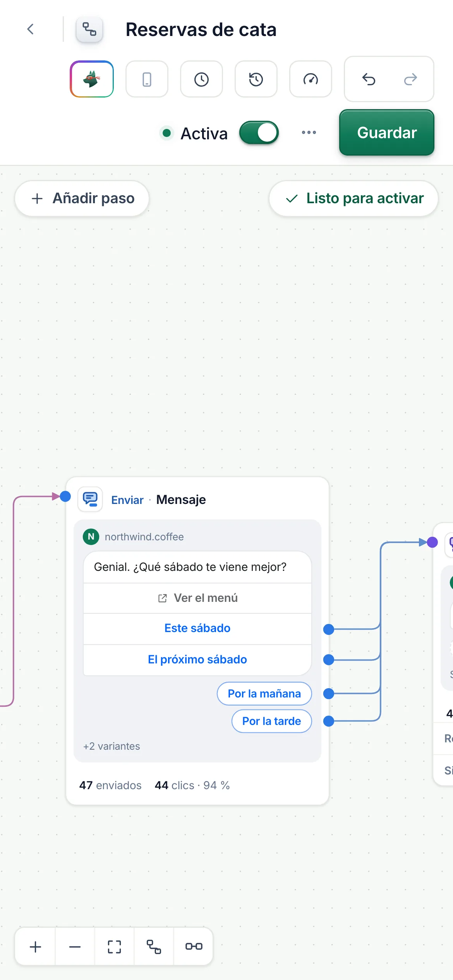Open the three-dot more options menu
Image resolution: width=453 pixels, height=980 pixels.
tap(309, 132)
